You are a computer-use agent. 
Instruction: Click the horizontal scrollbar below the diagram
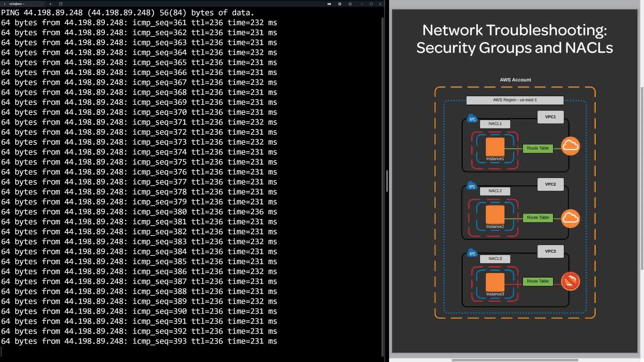[x=515, y=360]
